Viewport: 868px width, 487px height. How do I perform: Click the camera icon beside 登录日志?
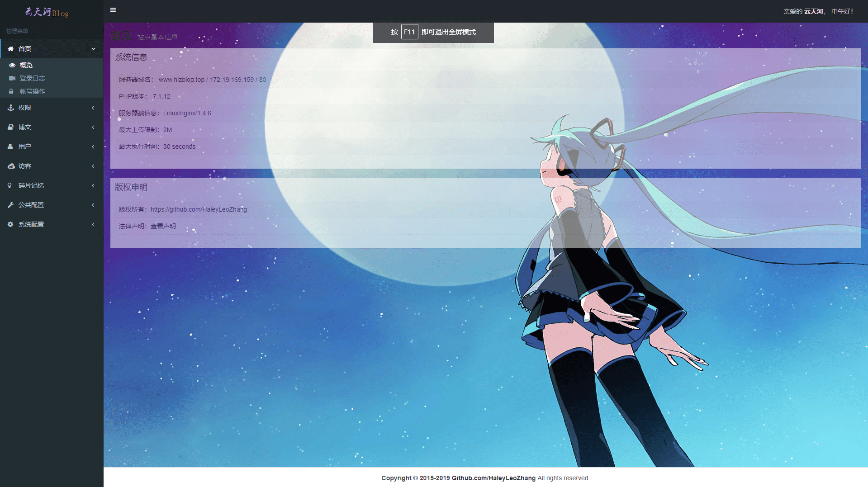(12, 78)
